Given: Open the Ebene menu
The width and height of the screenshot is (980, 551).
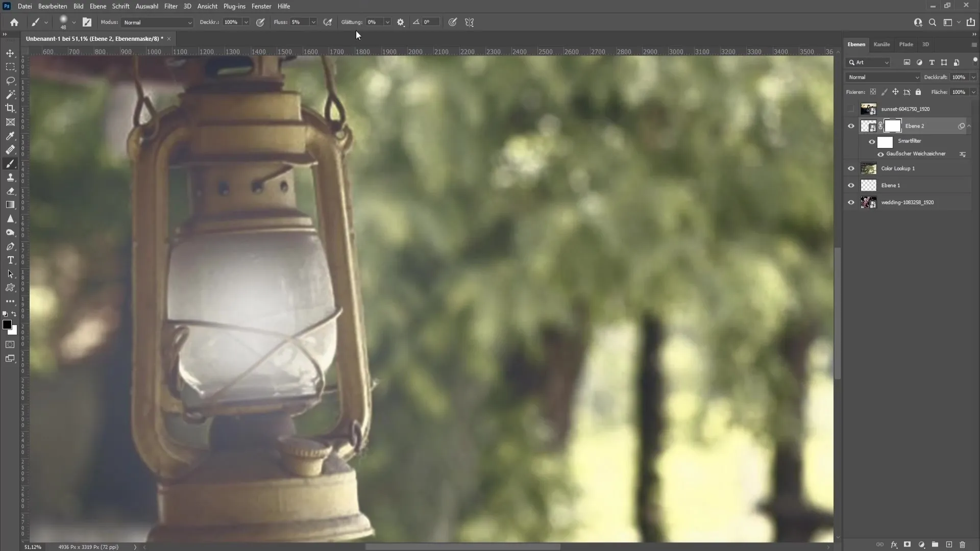Looking at the screenshot, I should 97,6.
